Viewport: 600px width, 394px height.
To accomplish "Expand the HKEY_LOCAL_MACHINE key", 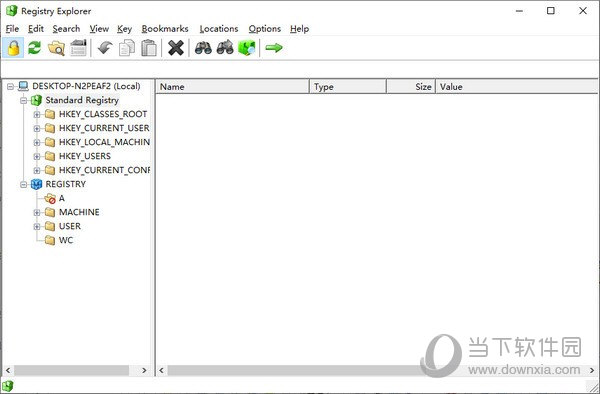I will (37, 143).
